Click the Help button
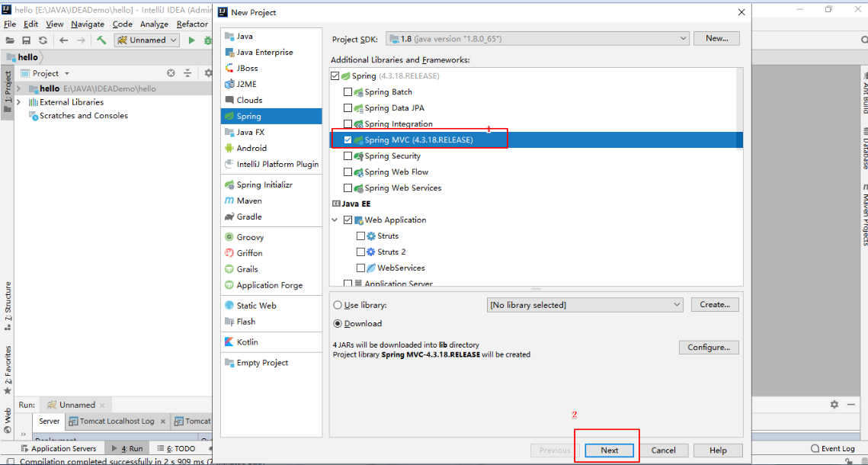868x465 pixels. click(x=718, y=451)
